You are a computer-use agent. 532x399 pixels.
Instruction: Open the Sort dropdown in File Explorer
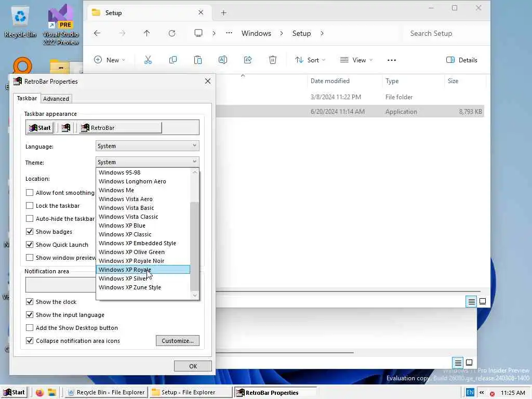click(310, 60)
